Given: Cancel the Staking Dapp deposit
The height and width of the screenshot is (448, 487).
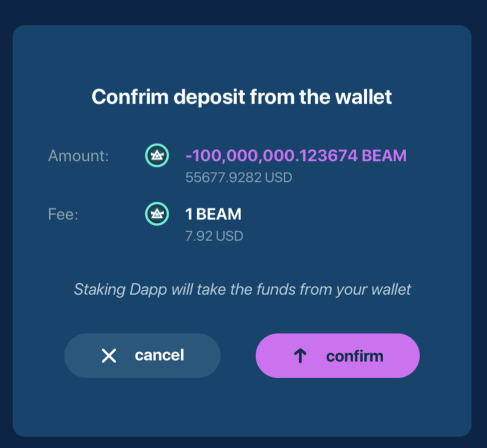Looking at the screenshot, I should pyautogui.click(x=142, y=355).
